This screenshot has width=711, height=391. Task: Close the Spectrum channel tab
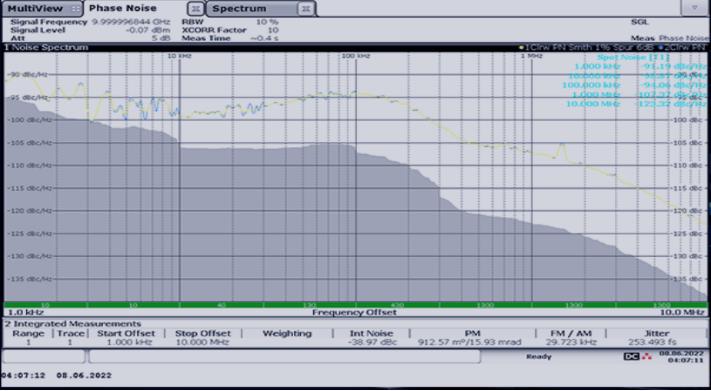pos(306,9)
